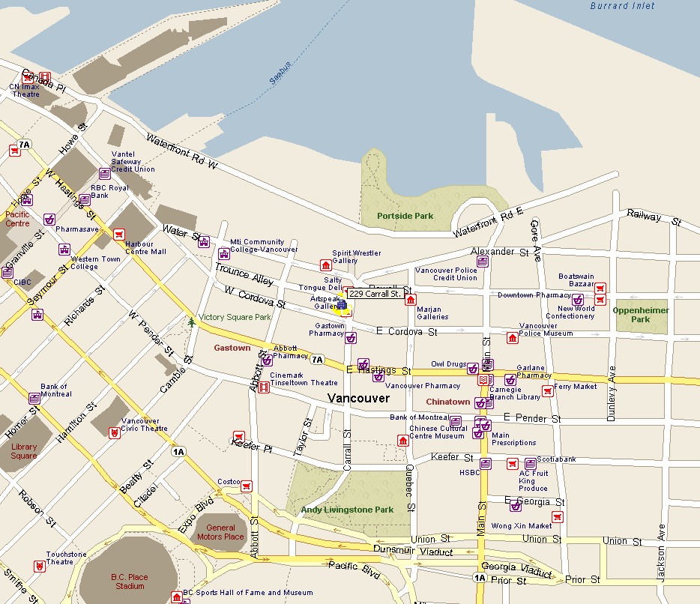The width and height of the screenshot is (700, 604).
Task: Click the shopping cart icon near Keefer Pl
Action: click(239, 436)
